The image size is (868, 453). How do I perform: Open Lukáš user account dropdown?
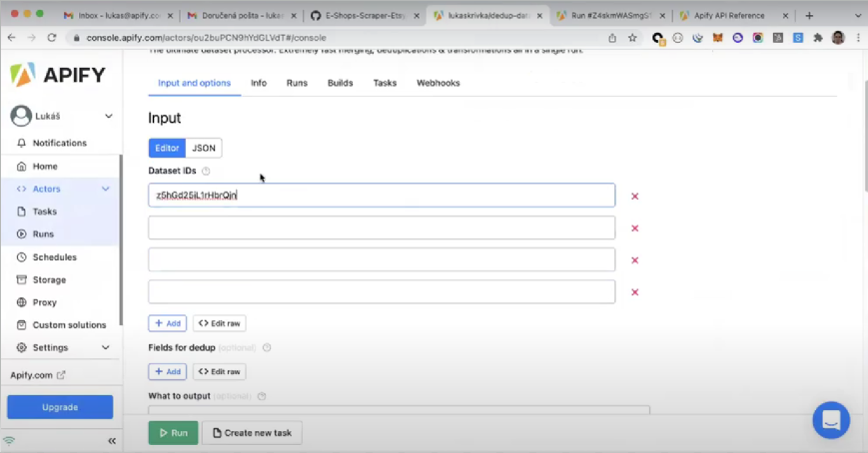(x=61, y=116)
